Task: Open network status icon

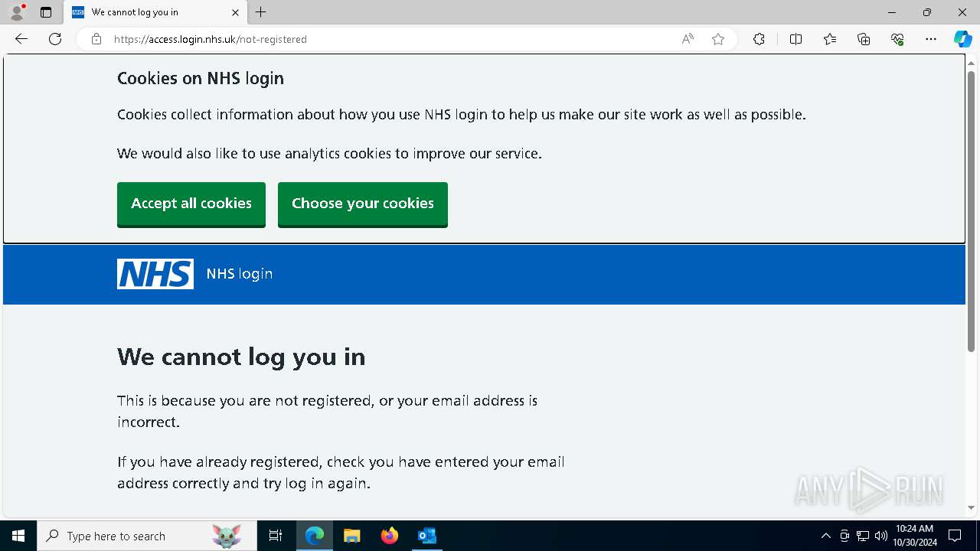Action: click(863, 536)
